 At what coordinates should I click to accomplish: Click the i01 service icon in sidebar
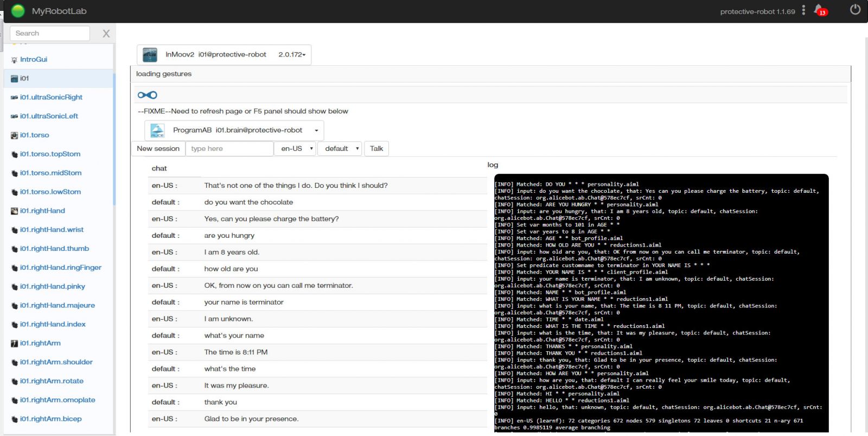14,79
